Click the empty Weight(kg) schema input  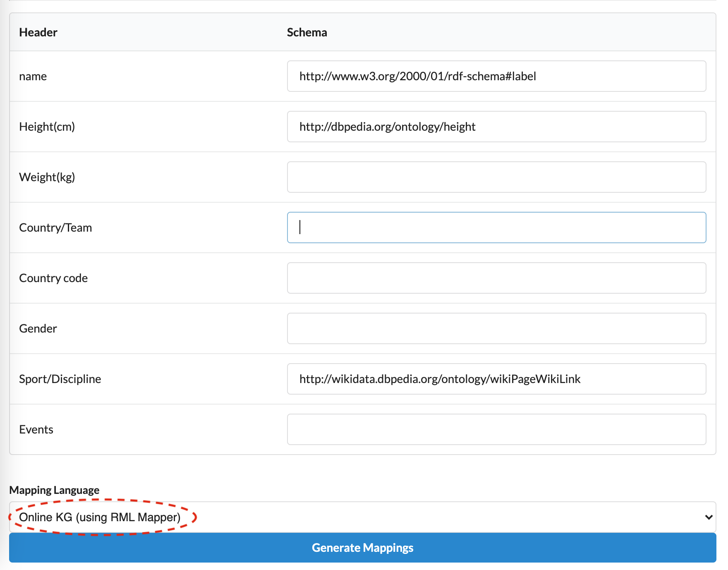496,177
